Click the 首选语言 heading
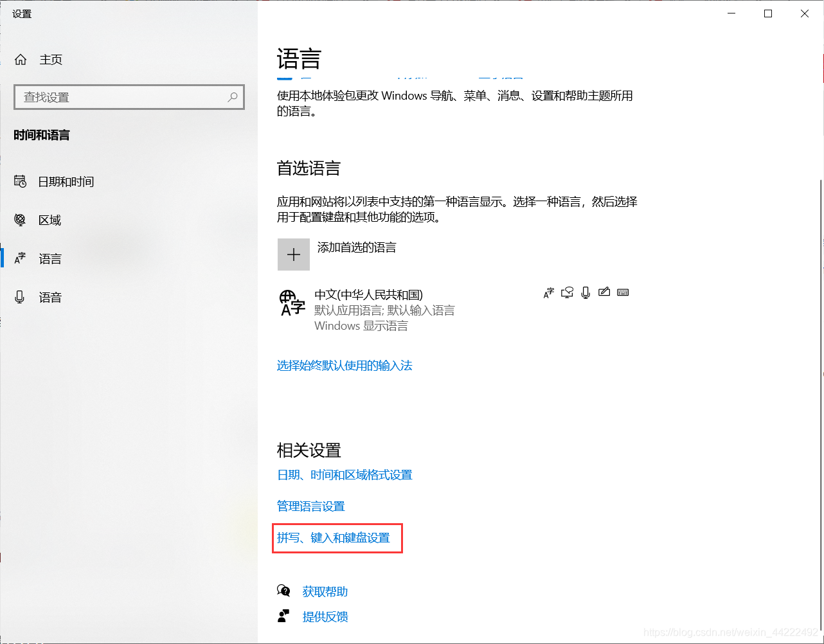 [309, 168]
